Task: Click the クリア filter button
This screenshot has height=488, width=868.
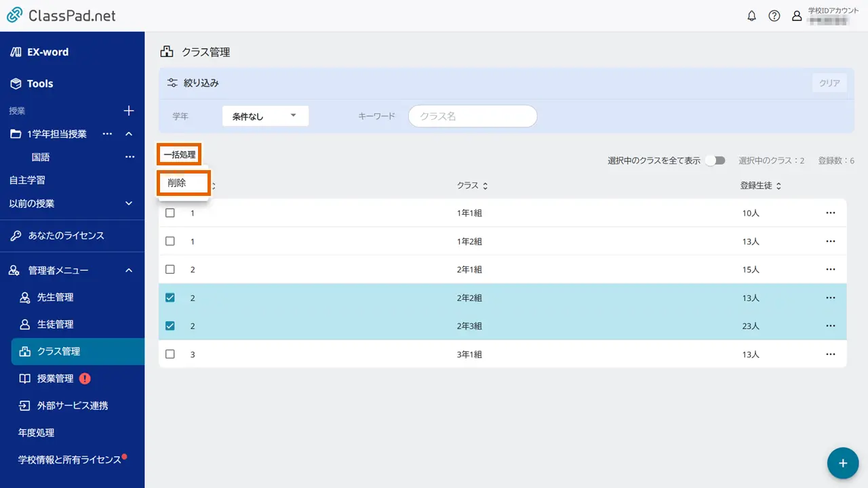Action: tap(829, 83)
